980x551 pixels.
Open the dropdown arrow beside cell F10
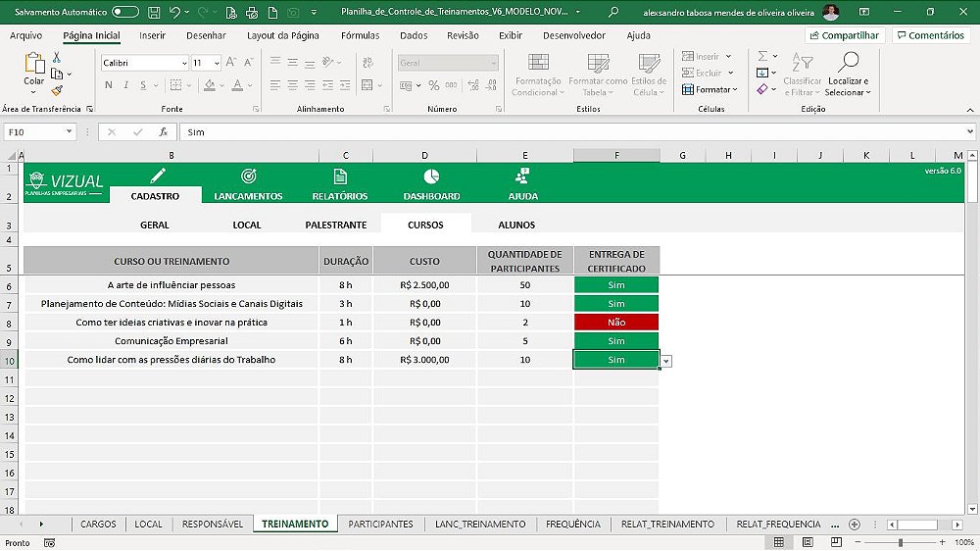coord(666,361)
